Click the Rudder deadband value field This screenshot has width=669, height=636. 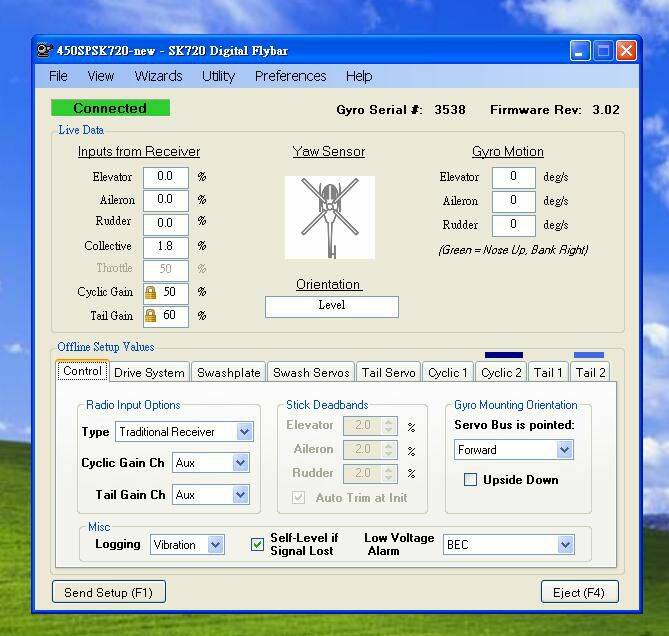(x=363, y=473)
